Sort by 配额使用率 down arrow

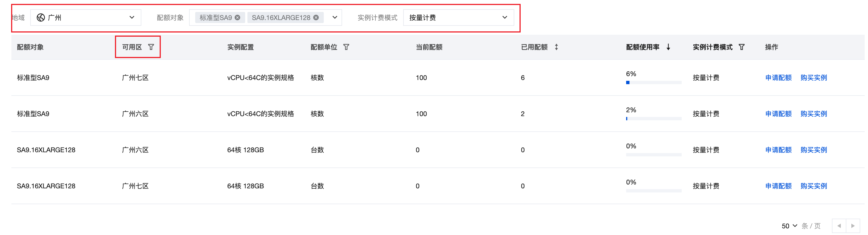tap(668, 47)
